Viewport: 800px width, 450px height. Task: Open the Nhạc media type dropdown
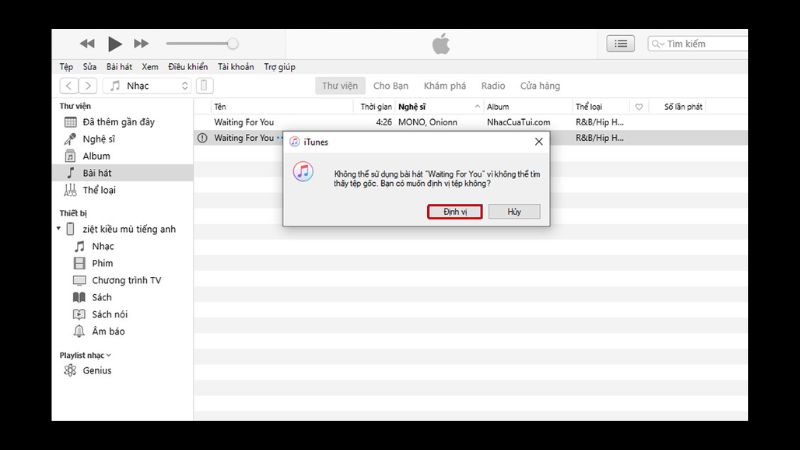point(147,86)
